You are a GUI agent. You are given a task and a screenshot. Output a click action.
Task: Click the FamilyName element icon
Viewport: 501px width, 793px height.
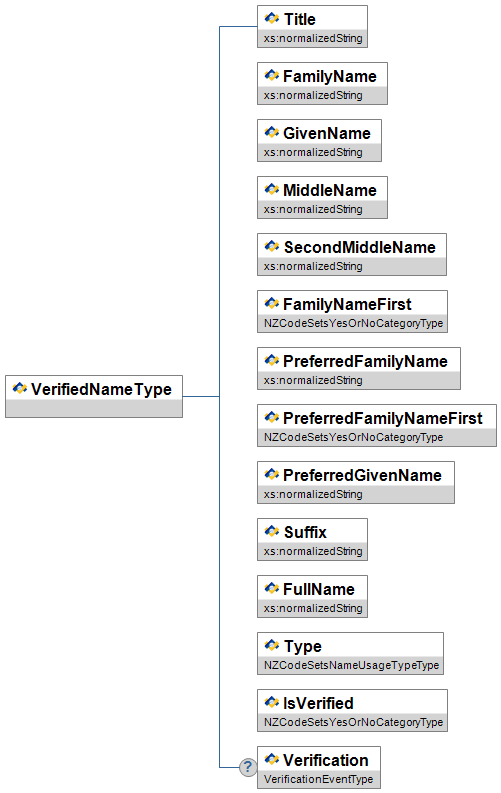271,76
